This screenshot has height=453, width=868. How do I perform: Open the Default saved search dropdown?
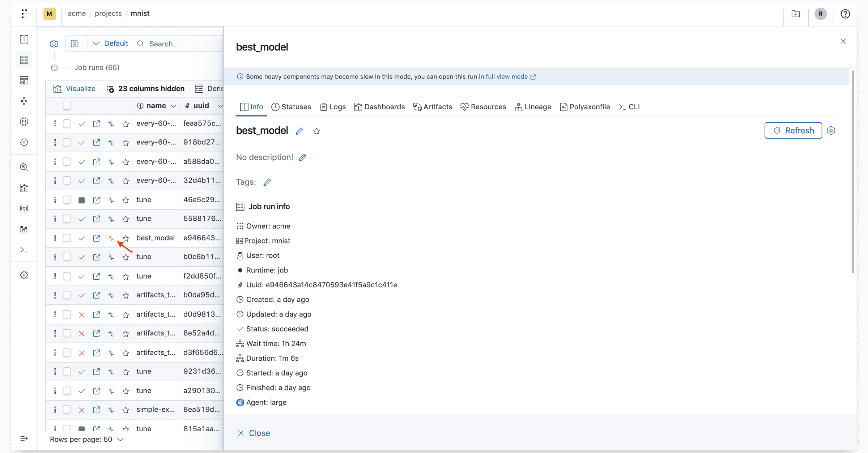click(x=110, y=43)
